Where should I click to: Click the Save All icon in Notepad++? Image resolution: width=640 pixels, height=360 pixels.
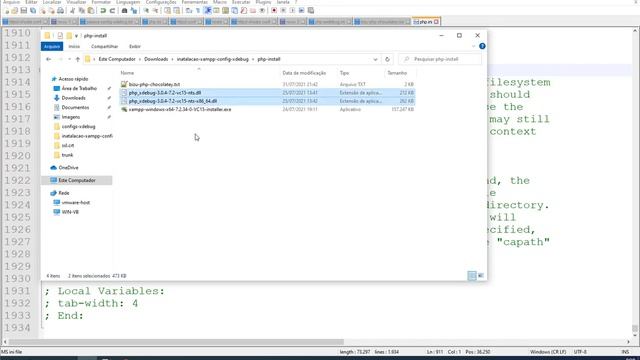tap(33, 11)
